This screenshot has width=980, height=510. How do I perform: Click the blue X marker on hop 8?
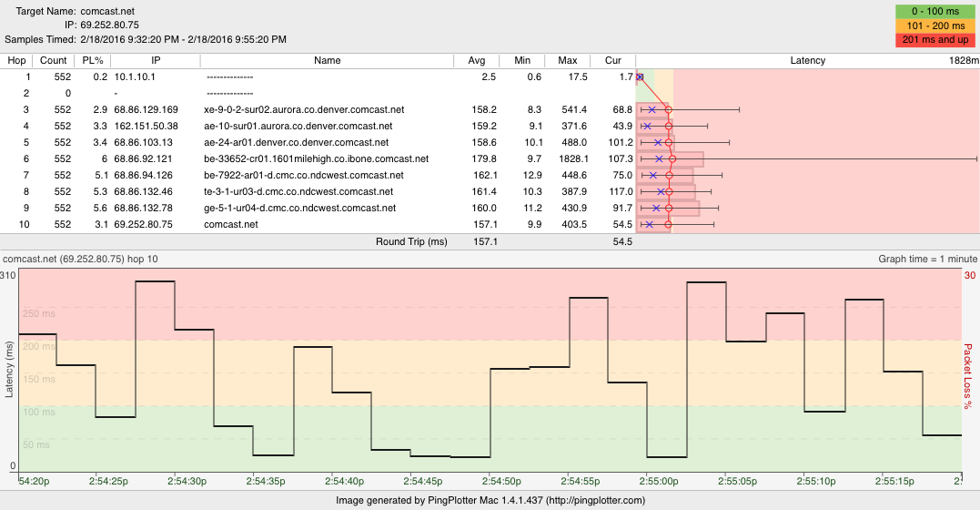661,192
